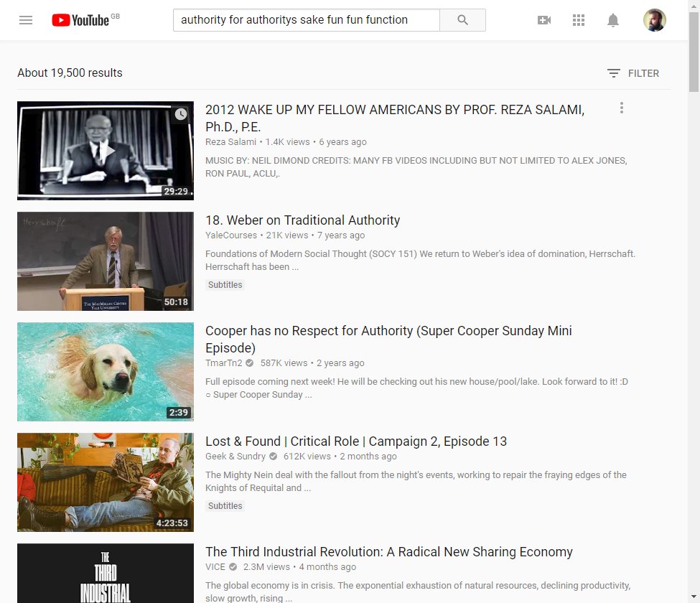Open the Critical Role Lost & Found thumbnail
This screenshot has width=700, height=603.
(x=106, y=482)
